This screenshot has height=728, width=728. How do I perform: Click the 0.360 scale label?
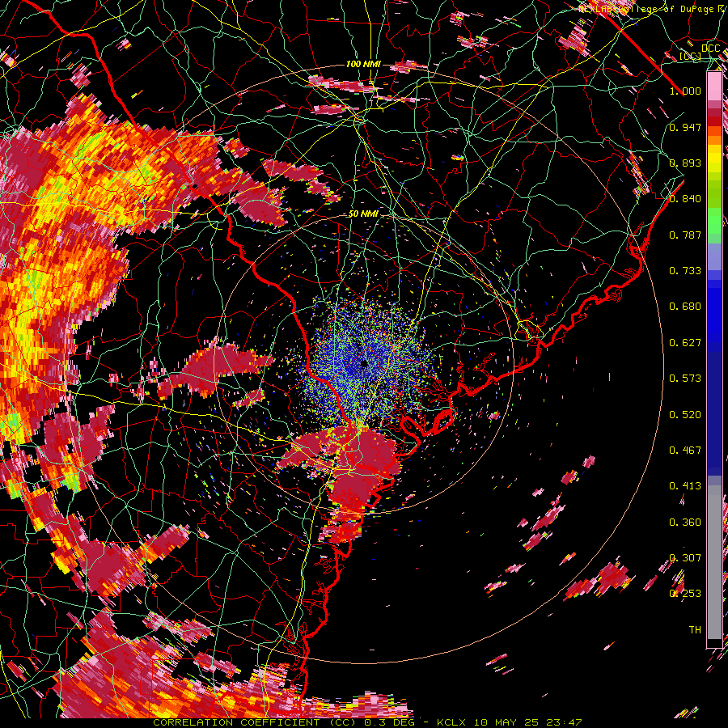click(685, 523)
